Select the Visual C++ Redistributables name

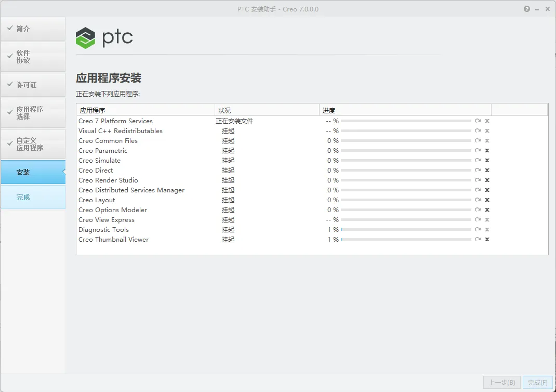[x=121, y=131]
